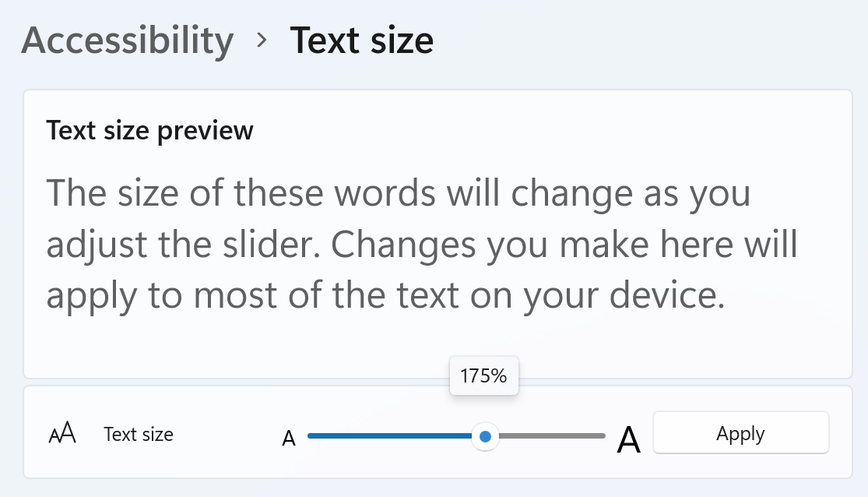Click the 175% value tooltip above the slider
Viewport: 868px width, 497px height.
[x=484, y=375]
